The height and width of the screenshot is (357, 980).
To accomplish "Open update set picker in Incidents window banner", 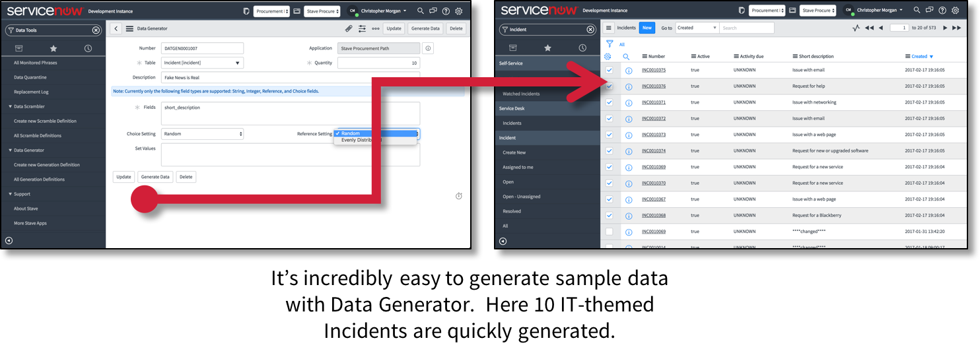I will [818, 11].
